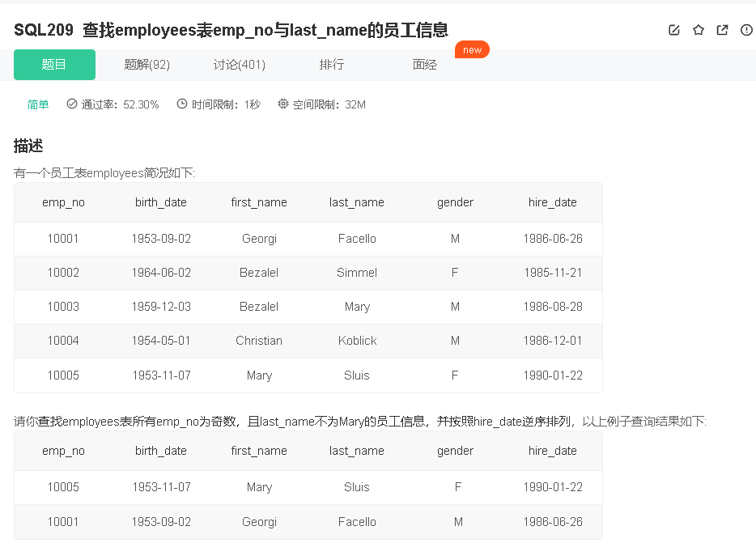The image size is (756, 560).
Task: Click hire_date header in first table
Action: pyautogui.click(x=553, y=202)
